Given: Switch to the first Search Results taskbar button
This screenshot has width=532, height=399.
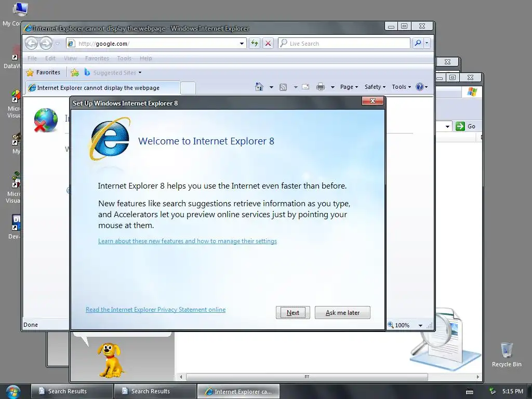Looking at the screenshot, I should (x=72, y=391).
